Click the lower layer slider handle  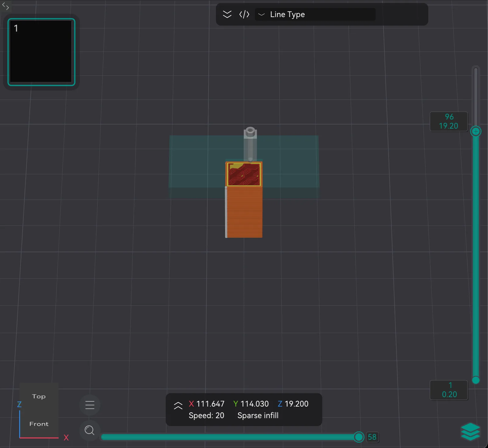476,380
